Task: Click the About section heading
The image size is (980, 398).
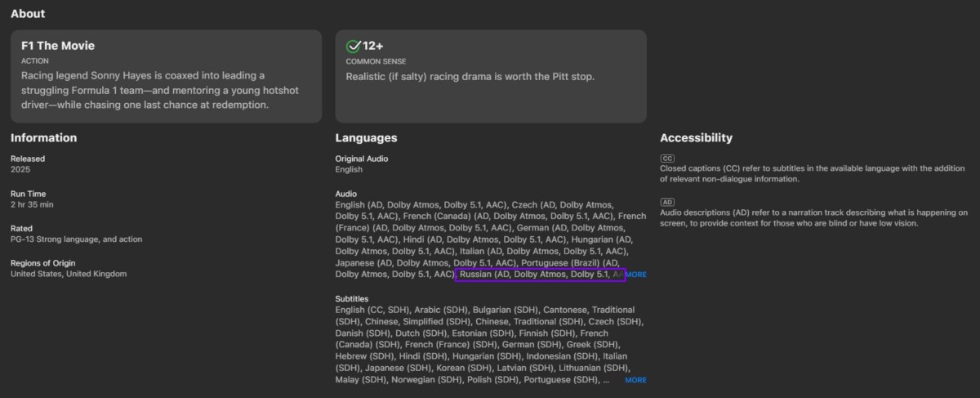Action: [28, 14]
